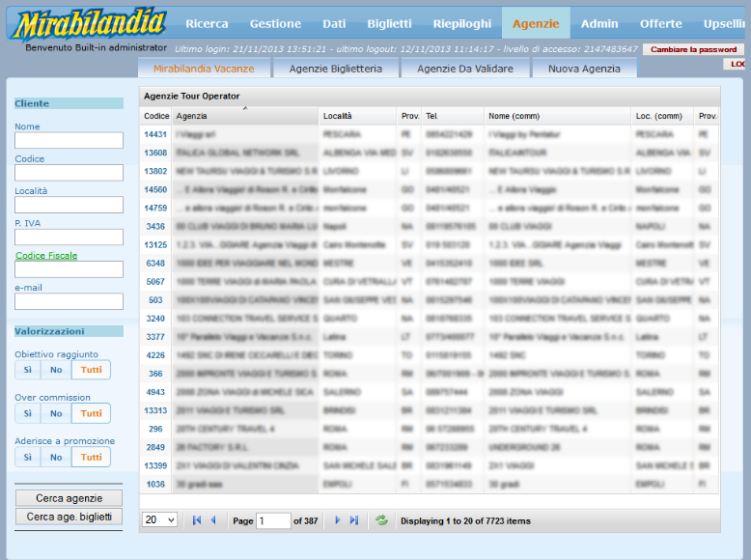The width and height of the screenshot is (751, 560).
Task: Select row with code 2849
Action: (430, 447)
